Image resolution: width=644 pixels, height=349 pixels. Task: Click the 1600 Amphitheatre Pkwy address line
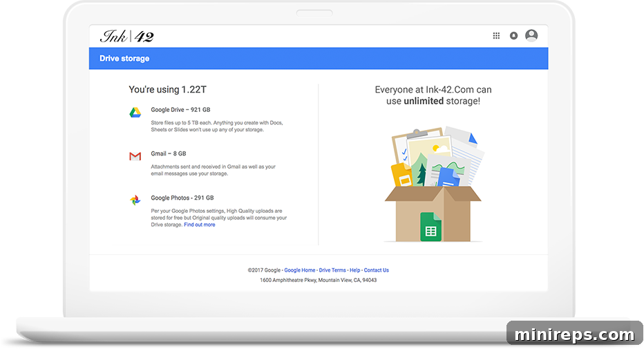(x=319, y=280)
